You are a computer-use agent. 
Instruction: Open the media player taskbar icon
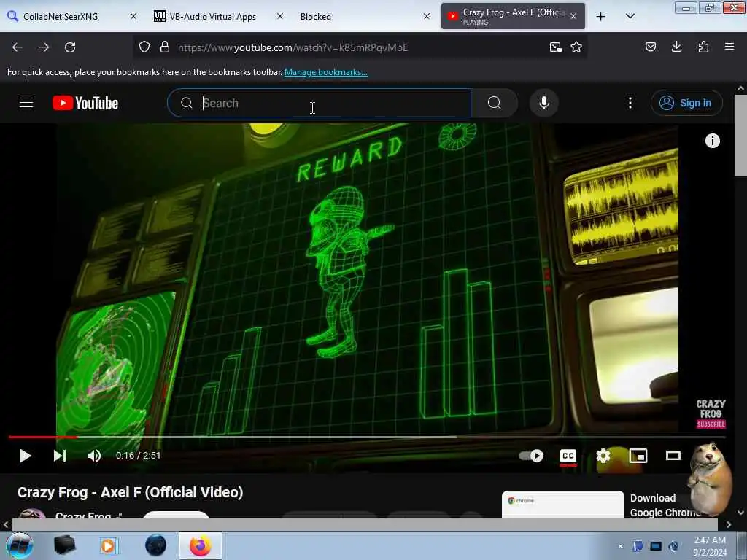[108, 545]
